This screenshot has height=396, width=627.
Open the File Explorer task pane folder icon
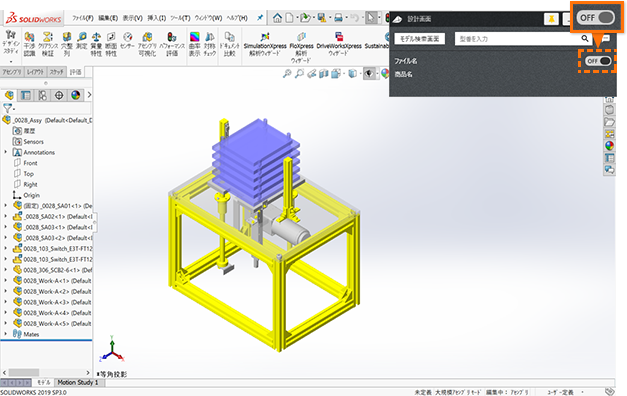click(609, 122)
